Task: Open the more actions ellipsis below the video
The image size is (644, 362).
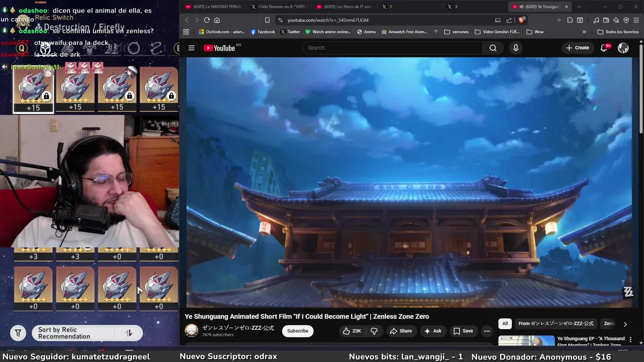Action: pyautogui.click(x=487, y=331)
